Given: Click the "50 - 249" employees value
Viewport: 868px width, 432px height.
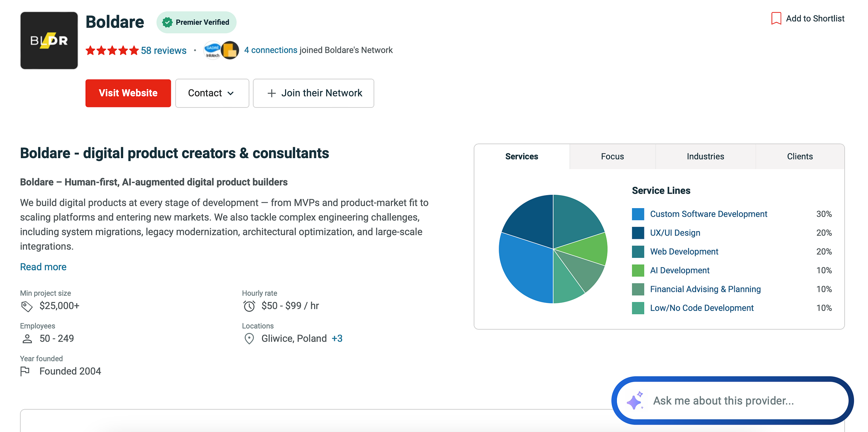Looking at the screenshot, I should click(x=57, y=339).
